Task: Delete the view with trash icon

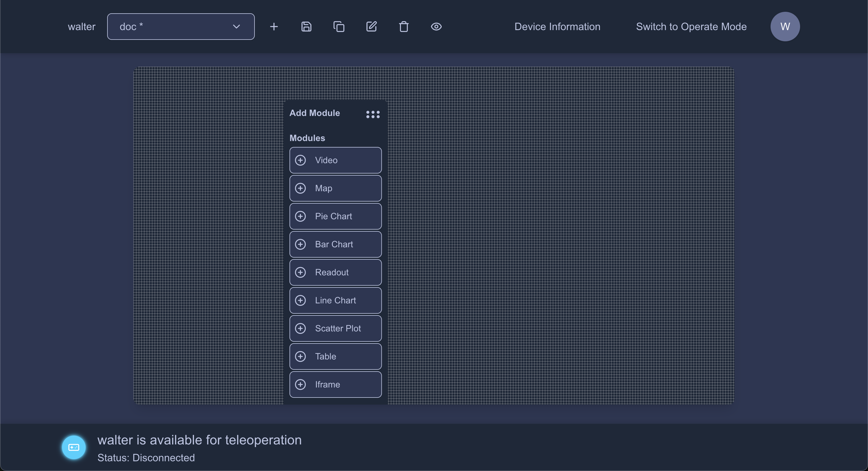Action: pos(404,27)
